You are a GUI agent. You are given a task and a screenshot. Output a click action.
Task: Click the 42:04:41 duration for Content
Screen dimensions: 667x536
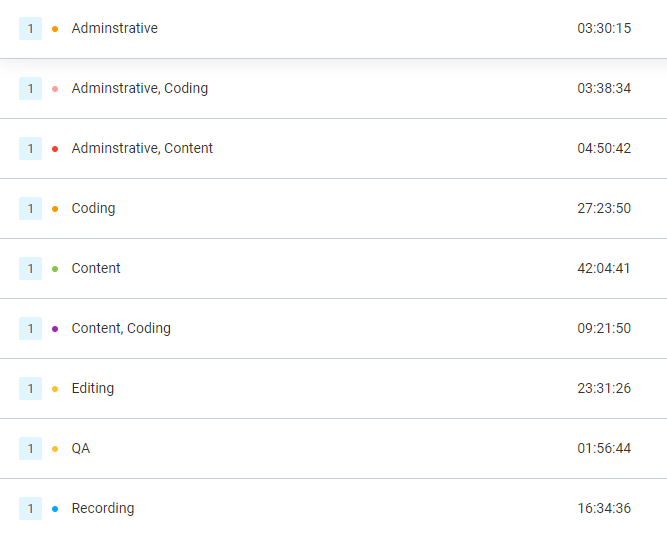(604, 268)
